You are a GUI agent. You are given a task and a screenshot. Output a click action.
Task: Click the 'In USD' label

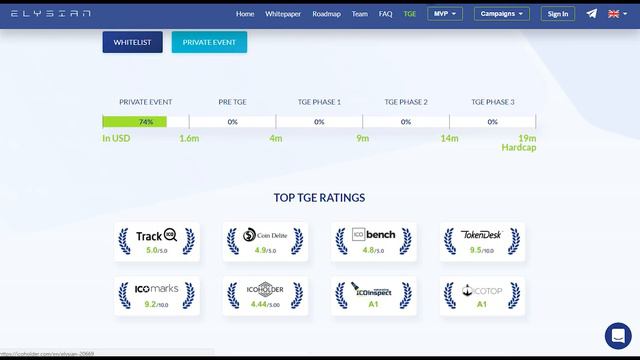(116, 138)
